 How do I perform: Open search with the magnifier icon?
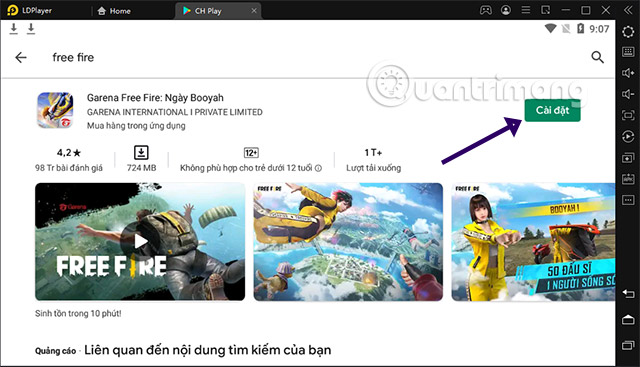pyautogui.click(x=597, y=57)
